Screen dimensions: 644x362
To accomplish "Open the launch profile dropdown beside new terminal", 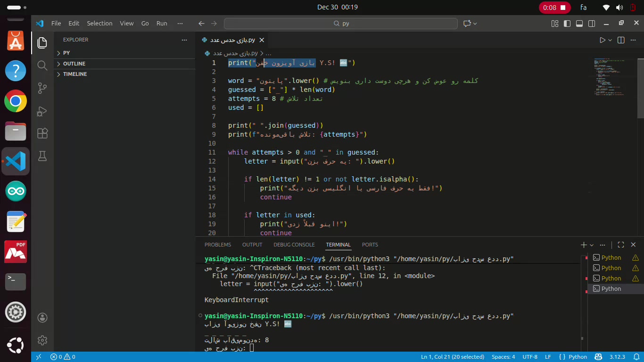I will (592, 245).
